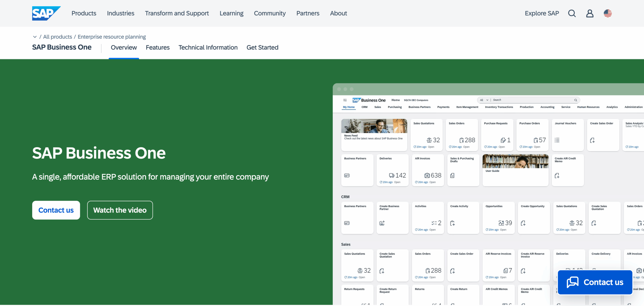Click the Create Sales Order tile in Sales section

[x=463, y=265]
